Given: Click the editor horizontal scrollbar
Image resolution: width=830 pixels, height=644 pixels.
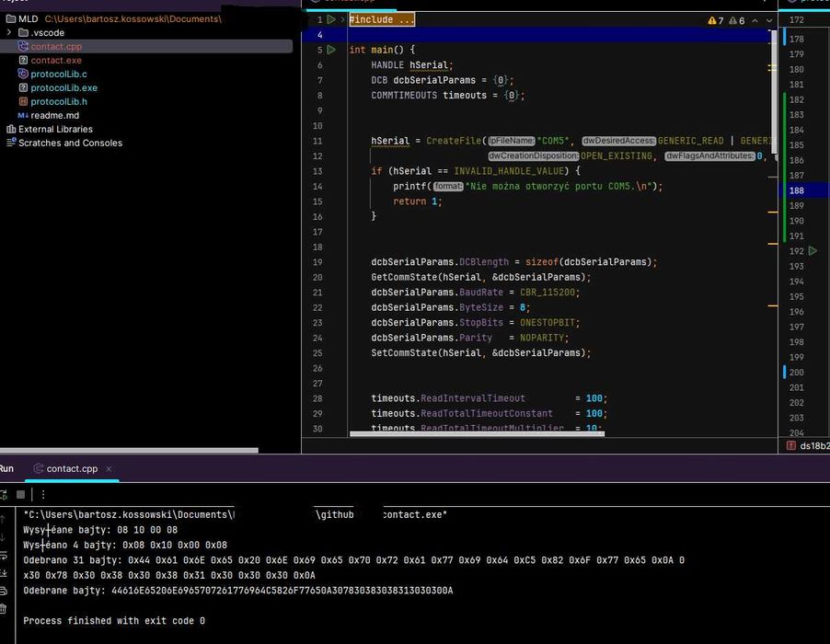Looking at the screenshot, I should point(477,433).
